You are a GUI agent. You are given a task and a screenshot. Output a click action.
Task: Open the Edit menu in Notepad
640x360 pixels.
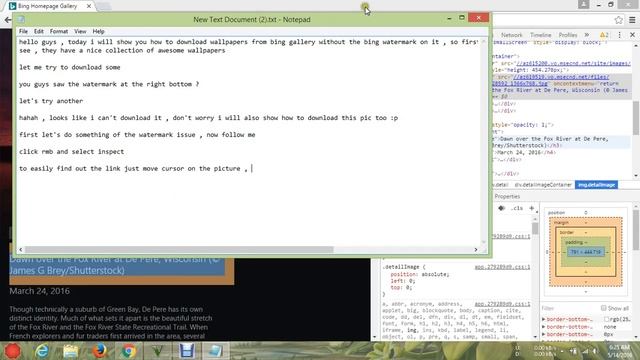[39, 31]
